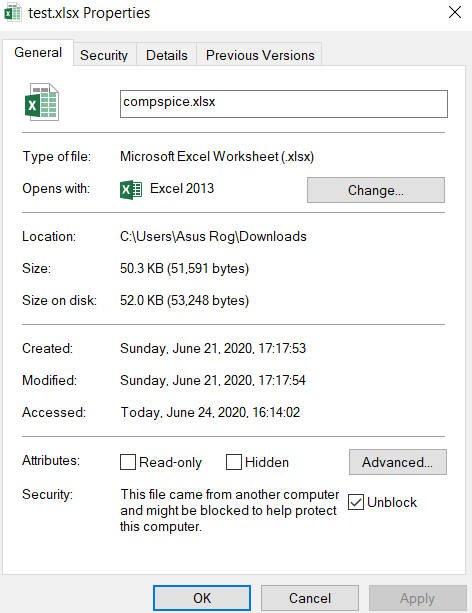Click the file name field compspice.xlsx
472x613 pixels.
[x=284, y=104]
